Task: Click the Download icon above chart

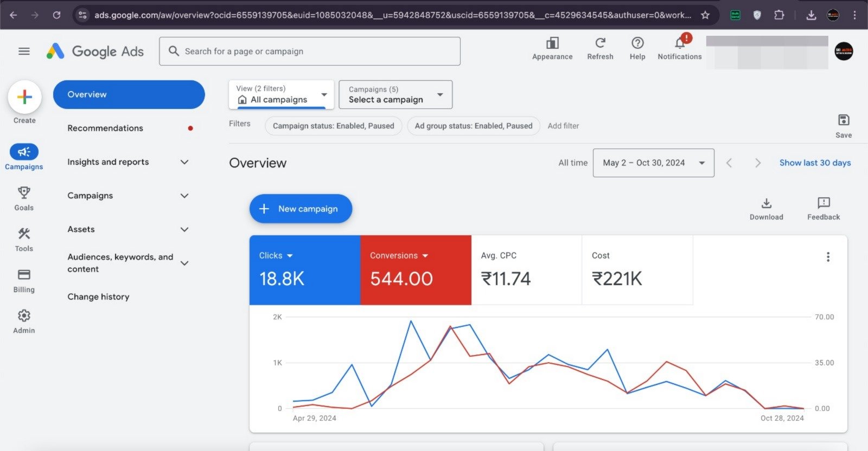Action: [x=766, y=204]
